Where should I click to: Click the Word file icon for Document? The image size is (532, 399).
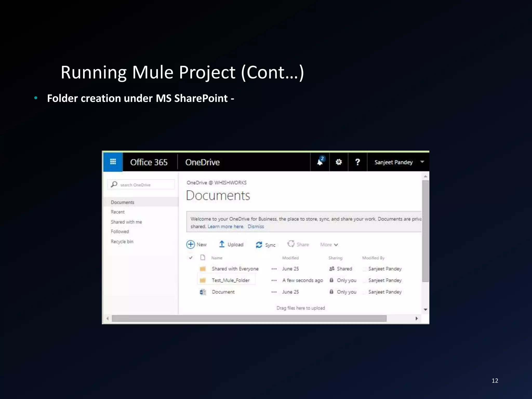[203, 292]
